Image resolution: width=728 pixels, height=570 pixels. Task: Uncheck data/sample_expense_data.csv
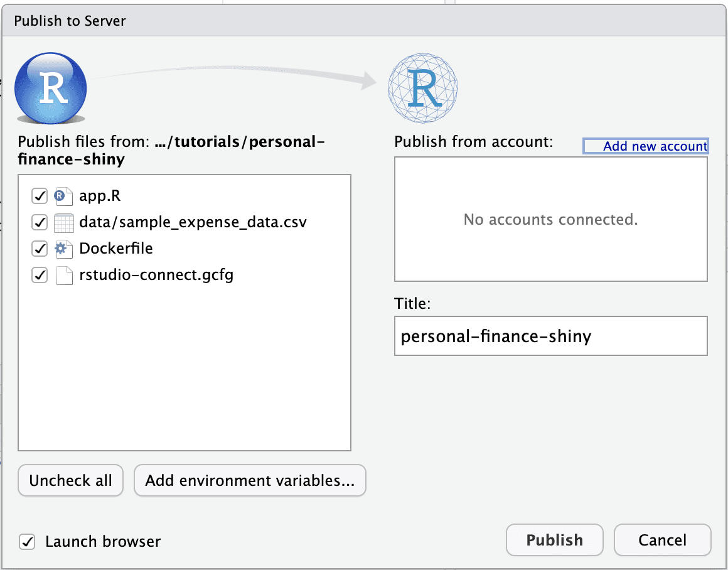coord(39,222)
